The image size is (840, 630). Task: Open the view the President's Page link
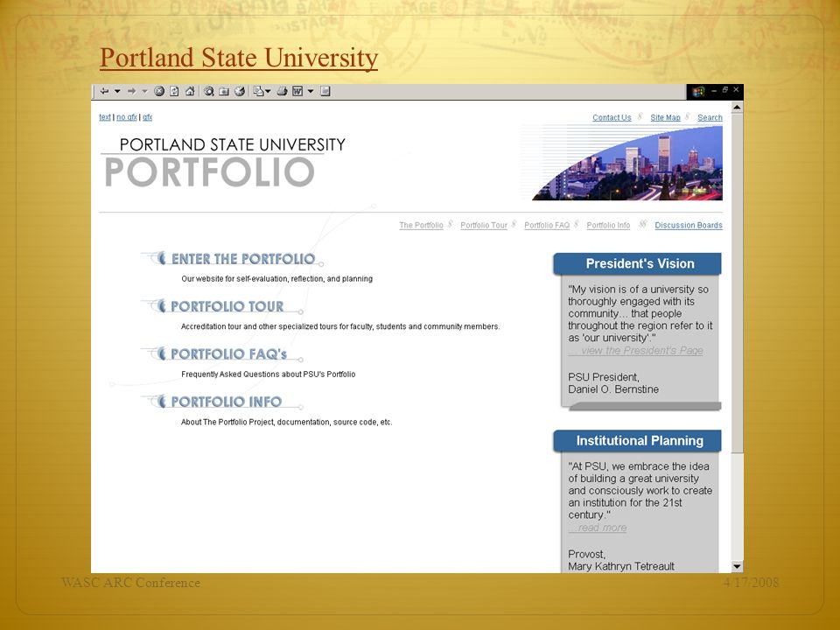click(x=636, y=350)
